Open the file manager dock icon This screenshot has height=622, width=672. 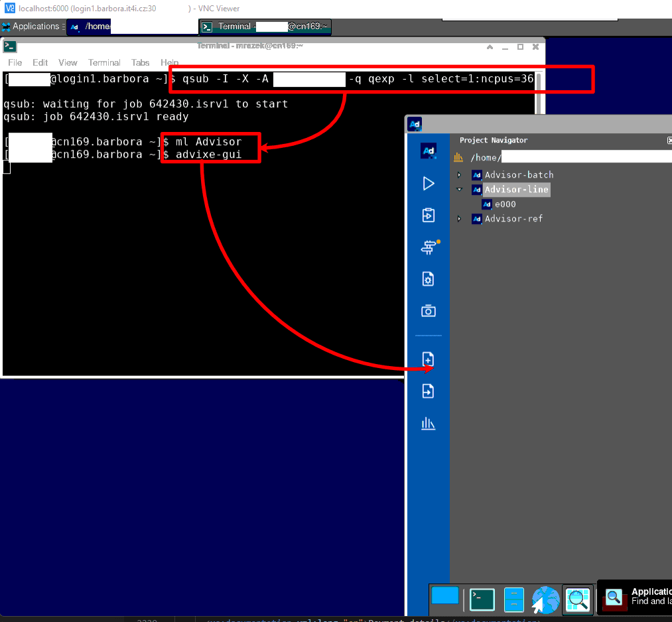[514, 599]
